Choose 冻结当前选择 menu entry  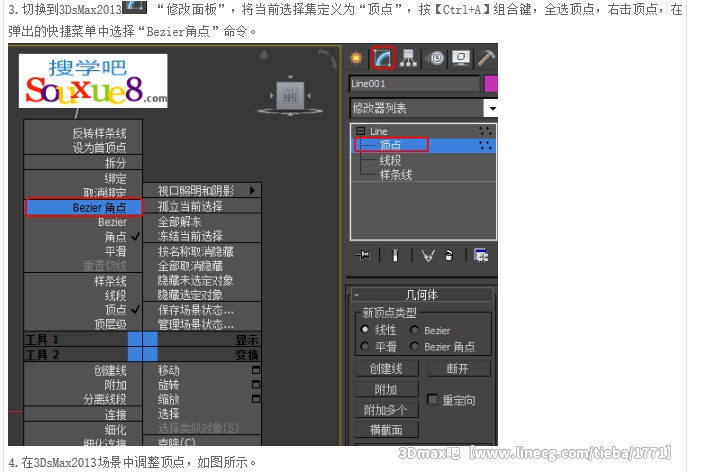[190, 236]
